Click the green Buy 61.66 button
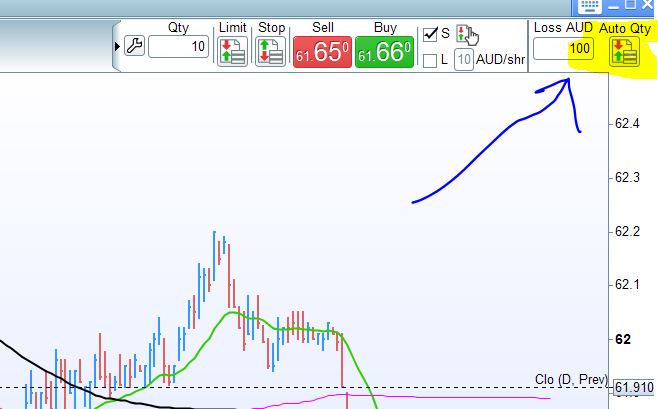 tap(384, 52)
